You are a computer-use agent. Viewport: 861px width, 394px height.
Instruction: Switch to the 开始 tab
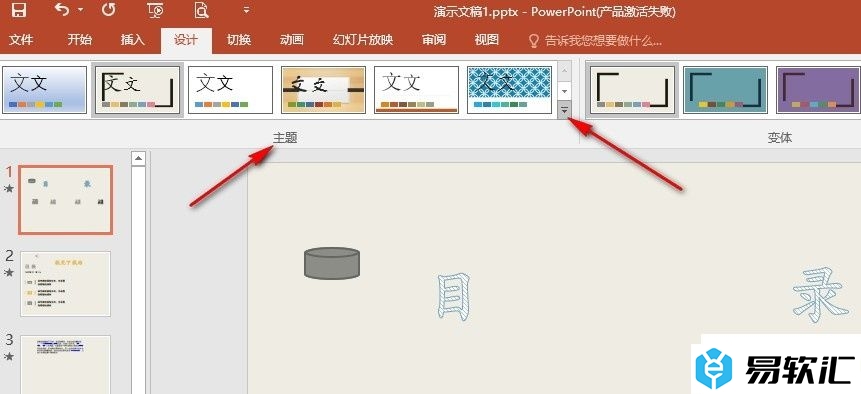pos(80,40)
